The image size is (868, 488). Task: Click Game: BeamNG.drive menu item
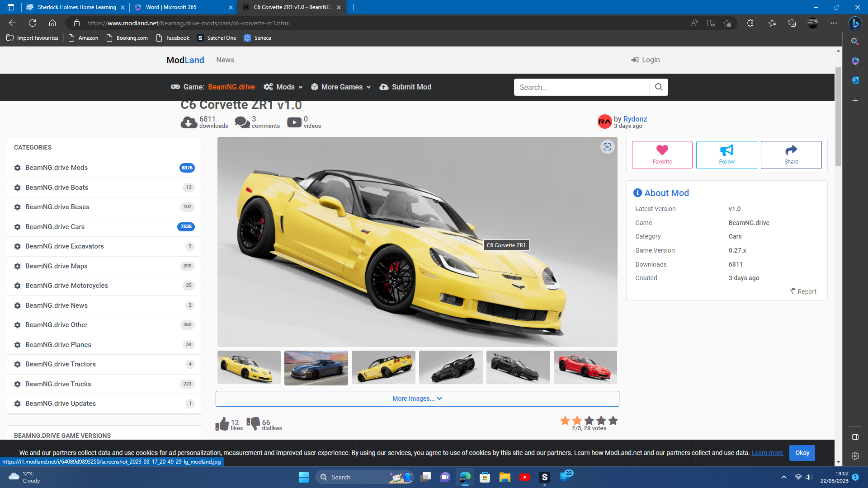pyautogui.click(x=213, y=87)
